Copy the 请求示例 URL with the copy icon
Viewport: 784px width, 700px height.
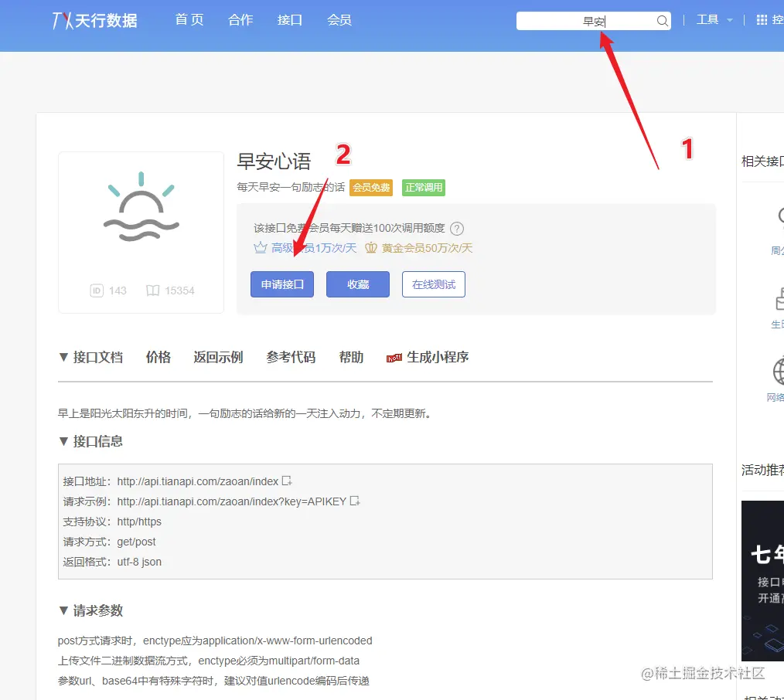(x=354, y=501)
